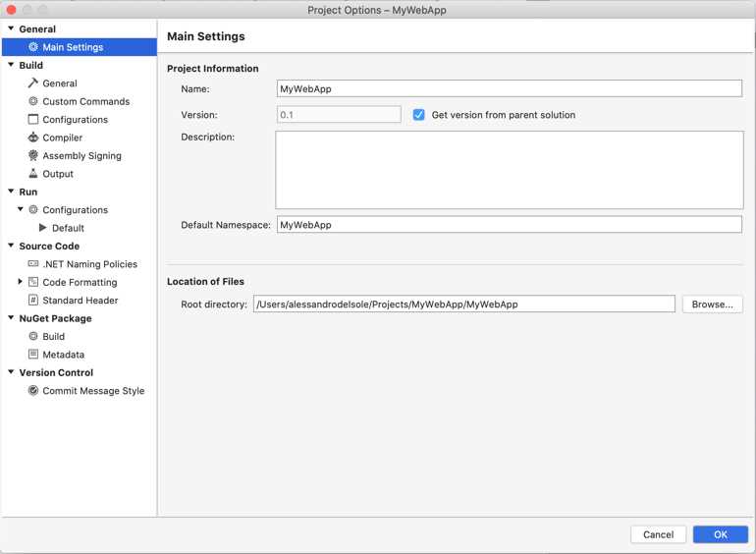Click into the Name field
This screenshot has height=554, width=756.
(x=510, y=88)
